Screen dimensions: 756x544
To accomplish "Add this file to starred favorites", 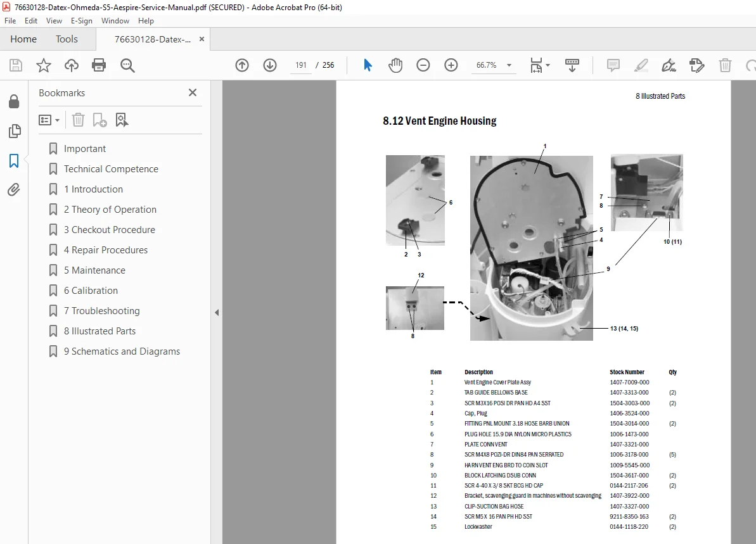I will pos(43,65).
